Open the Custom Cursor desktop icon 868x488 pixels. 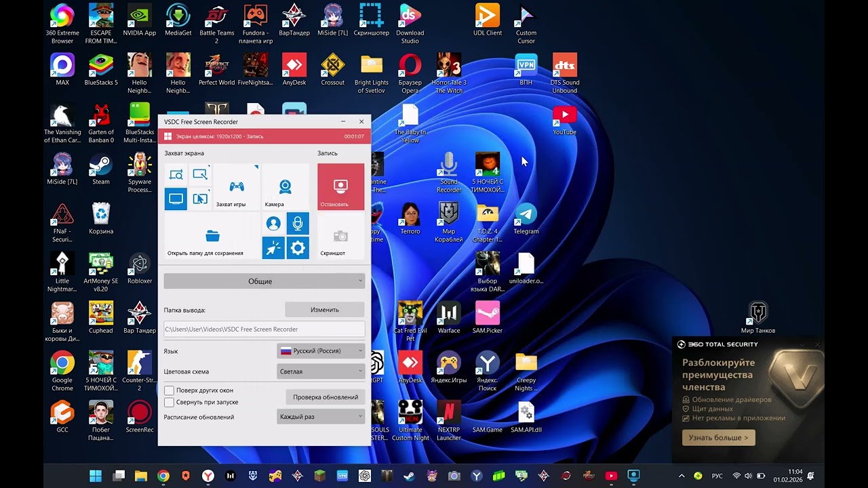pyautogui.click(x=526, y=24)
